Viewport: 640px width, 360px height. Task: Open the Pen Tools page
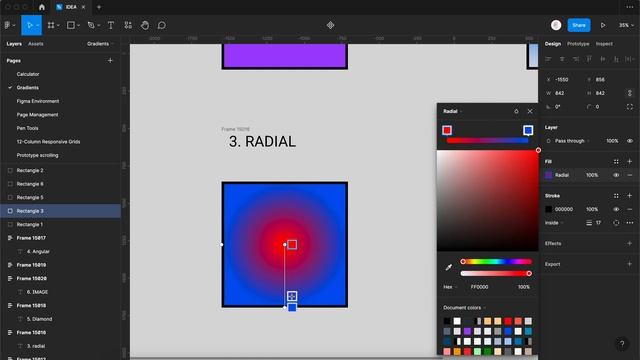click(x=27, y=128)
